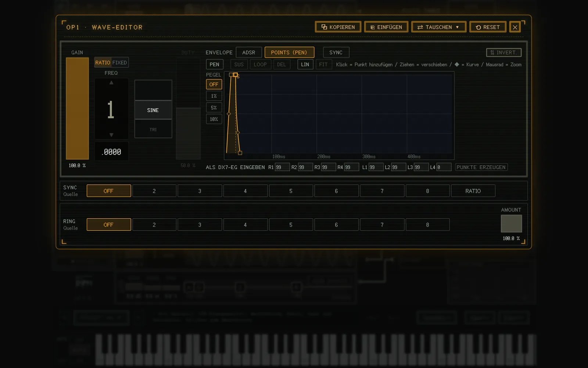
Task: Click the PUNKTE ERZEUGEN button
Action: pyautogui.click(x=481, y=167)
